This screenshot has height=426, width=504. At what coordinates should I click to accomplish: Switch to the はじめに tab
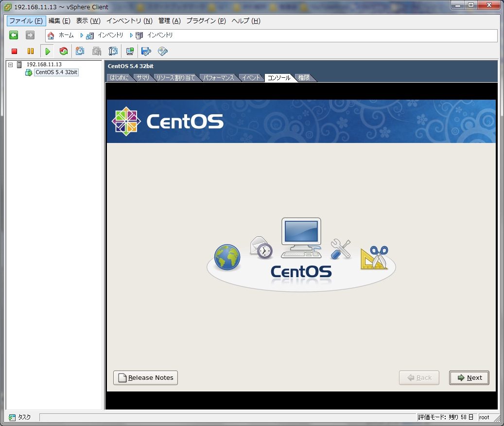tap(119, 78)
